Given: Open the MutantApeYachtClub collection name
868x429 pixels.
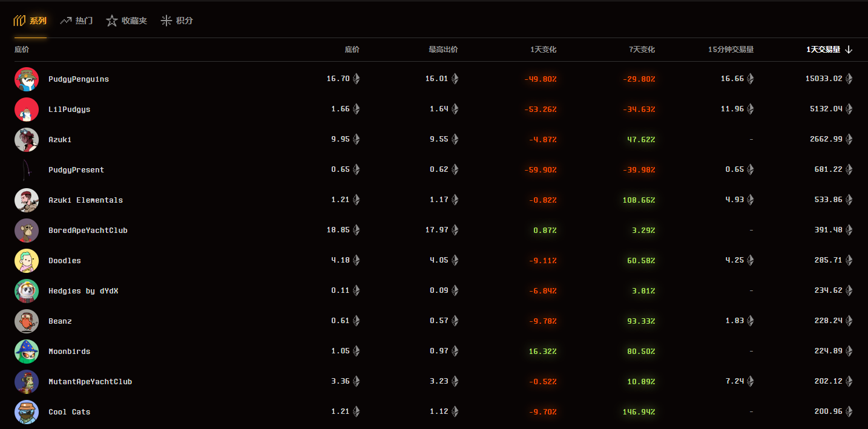Looking at the screenshot, I should [x=90, y=382].
